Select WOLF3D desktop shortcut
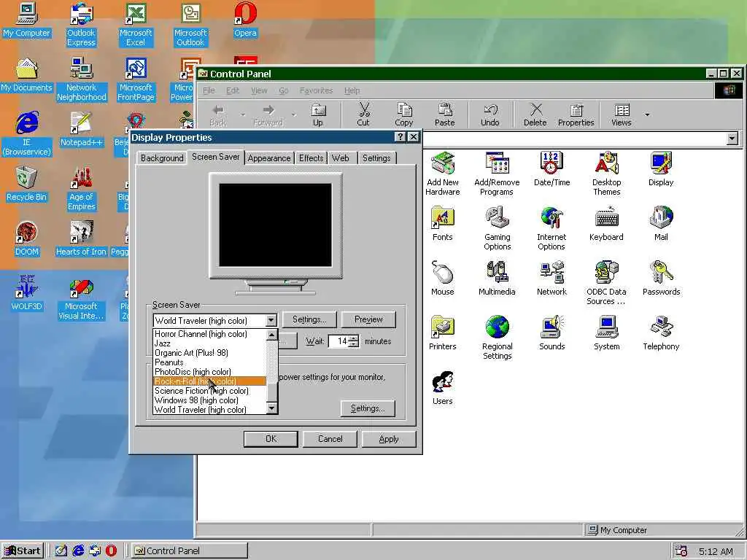 click(x=27, y=294)
